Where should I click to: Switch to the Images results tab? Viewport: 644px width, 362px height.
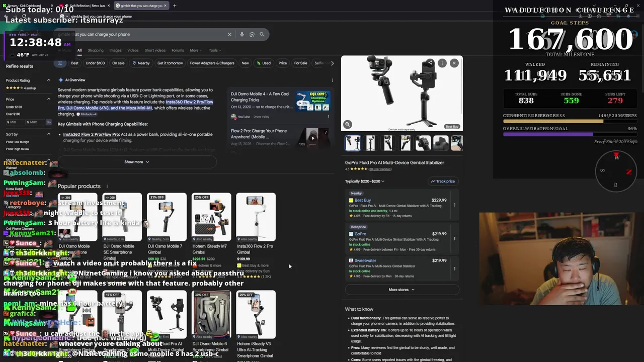115,50
